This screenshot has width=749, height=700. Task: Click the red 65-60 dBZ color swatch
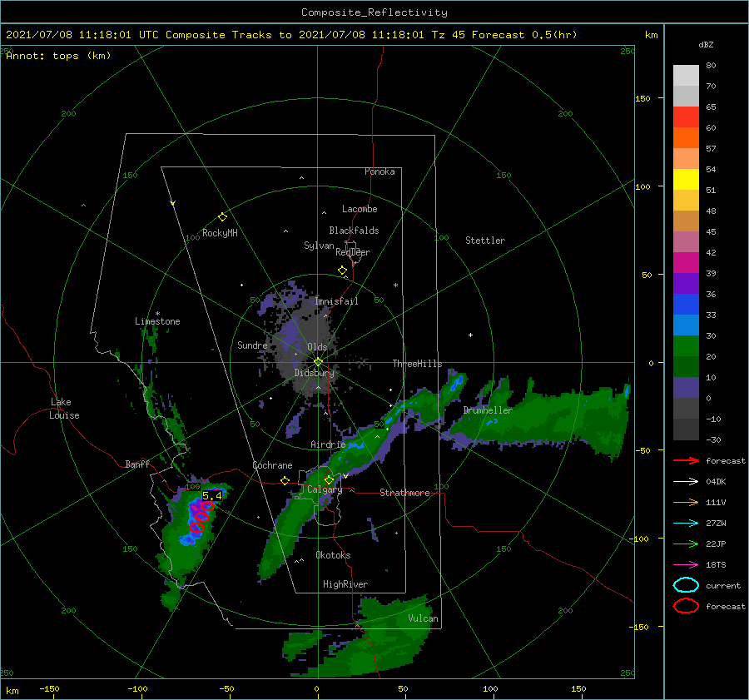(x=686, y=117)
